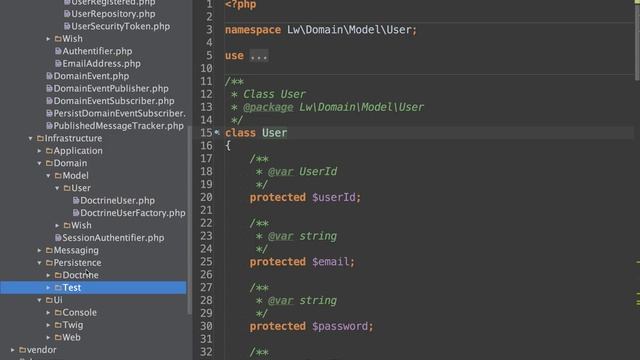
Task: Open SessionAuthentifier.php file
Action: click(113, 238)
